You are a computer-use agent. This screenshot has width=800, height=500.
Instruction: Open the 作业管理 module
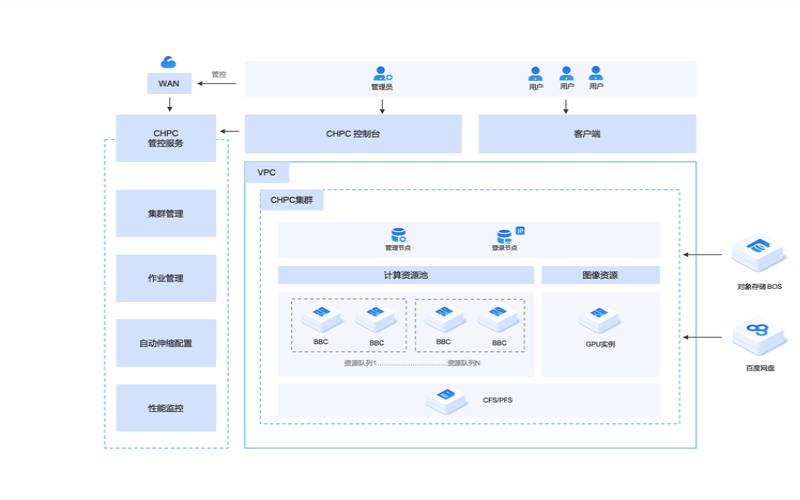click(x=166, y=278)
